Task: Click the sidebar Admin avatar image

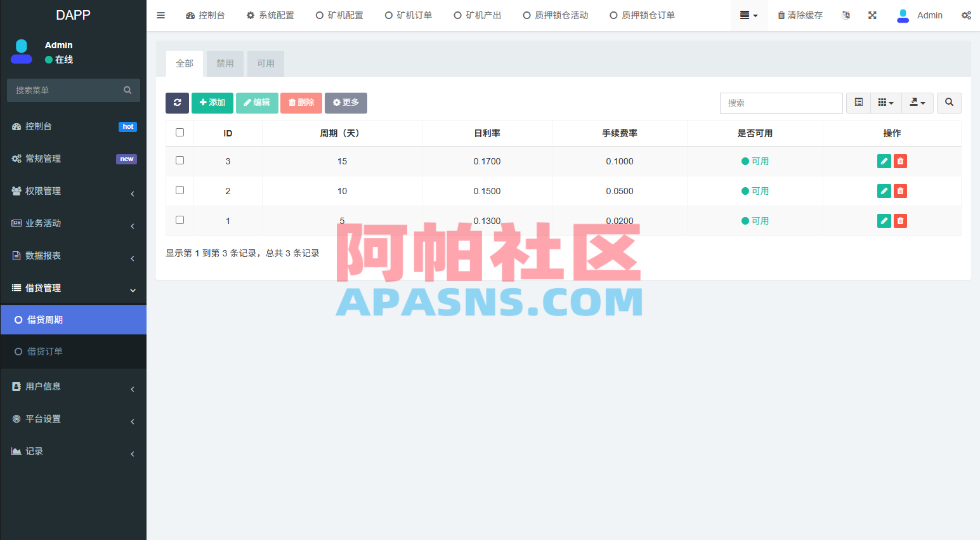Action: click(x=22, y=51)
